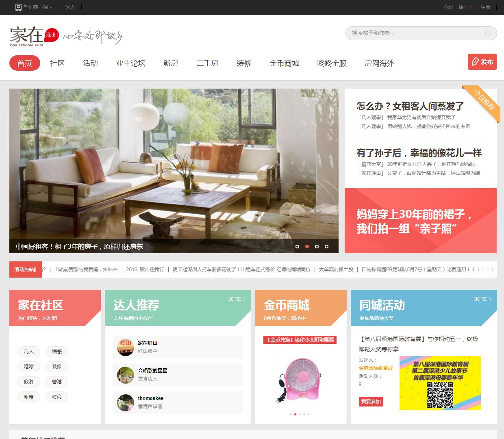Click MORE in 达人推荐 panel

coord(237,299)
